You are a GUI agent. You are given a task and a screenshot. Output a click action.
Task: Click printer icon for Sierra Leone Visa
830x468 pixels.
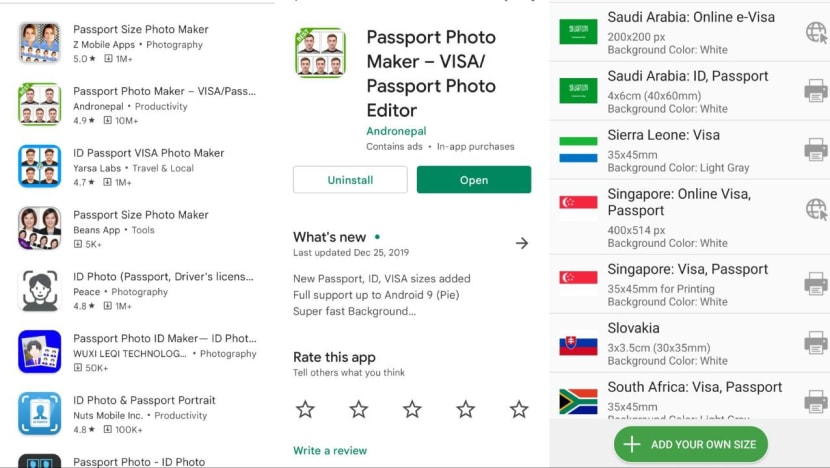[815, 150]
